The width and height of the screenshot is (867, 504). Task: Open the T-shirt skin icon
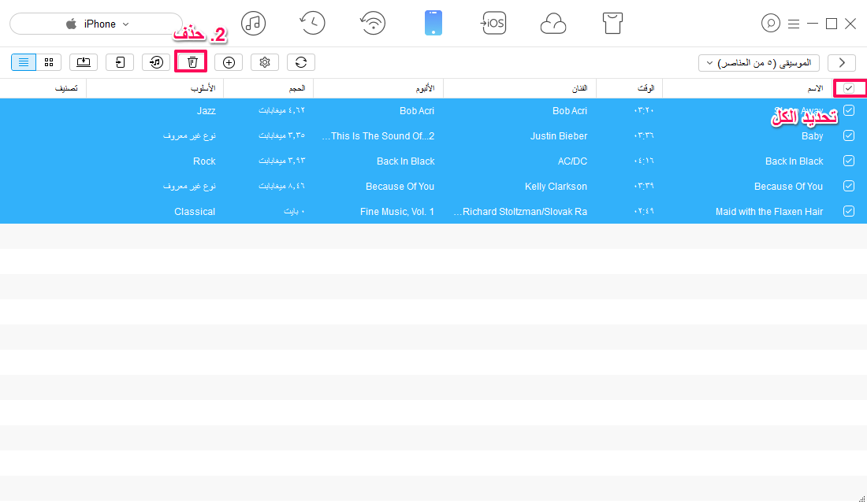(x=612, y=23)
